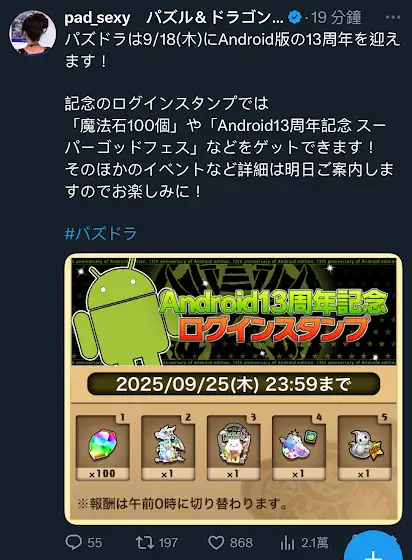Open pad_sexy profile avatar
The image size is (412, 560).
coord(32,32)
